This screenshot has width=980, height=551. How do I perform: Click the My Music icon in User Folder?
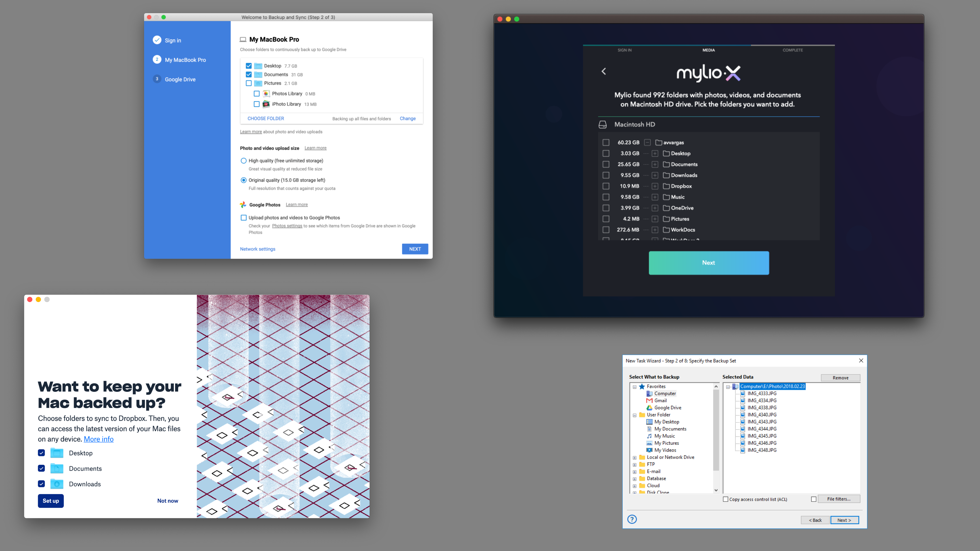pos(650,436)
